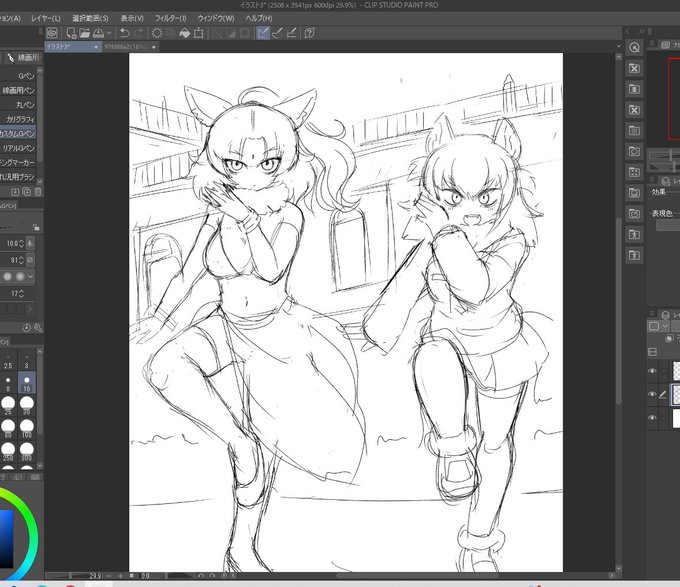Open CLIP STUDIO support help icon
The width and height of the screenshot is (680, 587).
coord(309,33)
